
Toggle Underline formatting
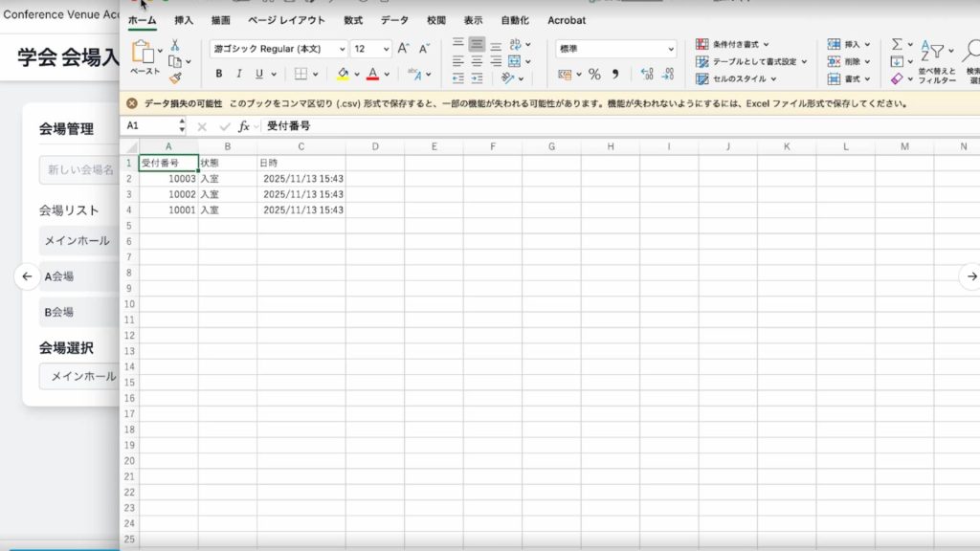(259, 74)
